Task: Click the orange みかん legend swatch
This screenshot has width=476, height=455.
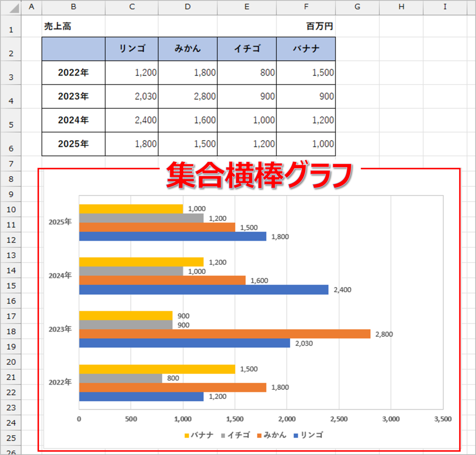Action: (259, 435)
